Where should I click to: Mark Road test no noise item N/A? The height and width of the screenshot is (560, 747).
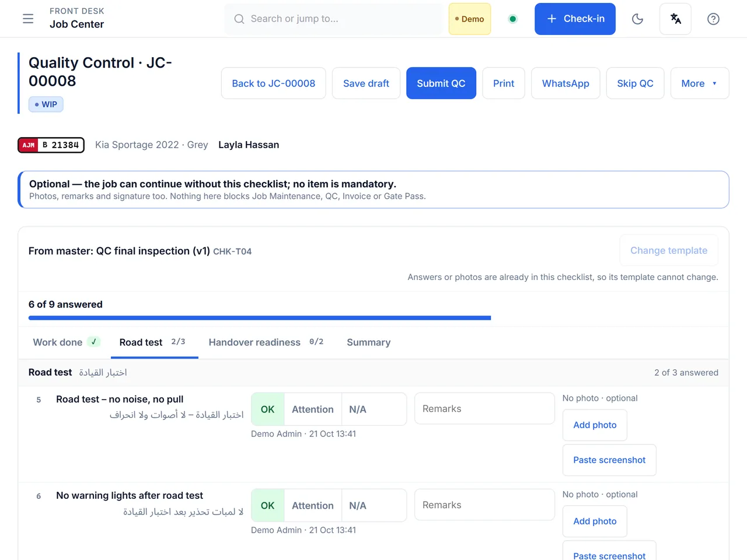(x=358, y=409)
